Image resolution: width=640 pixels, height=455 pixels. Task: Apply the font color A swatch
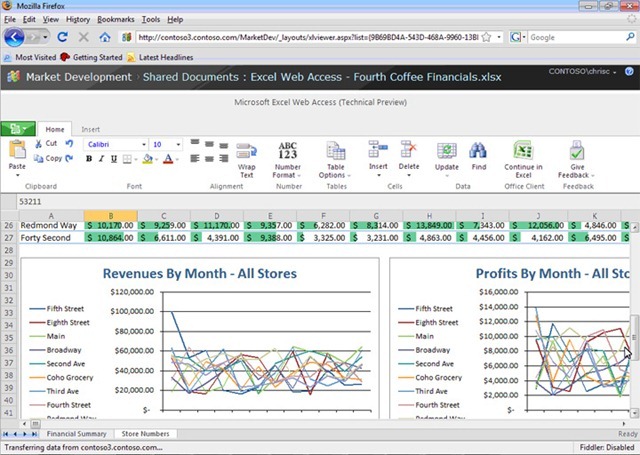[x=168, y=159]
